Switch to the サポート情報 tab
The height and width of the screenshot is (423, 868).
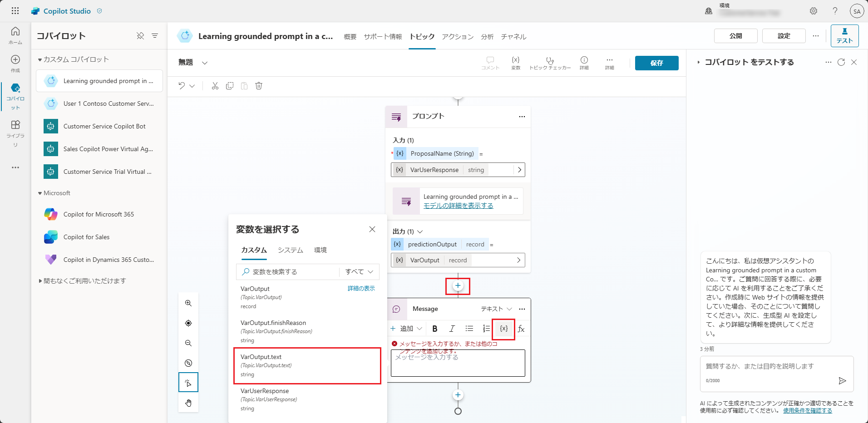383,37
